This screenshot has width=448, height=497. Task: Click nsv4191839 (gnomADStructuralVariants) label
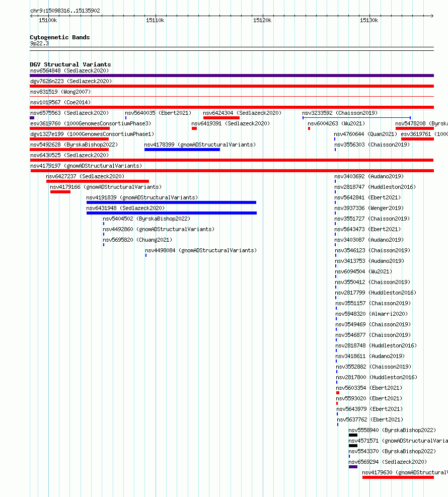click(142, 197)
